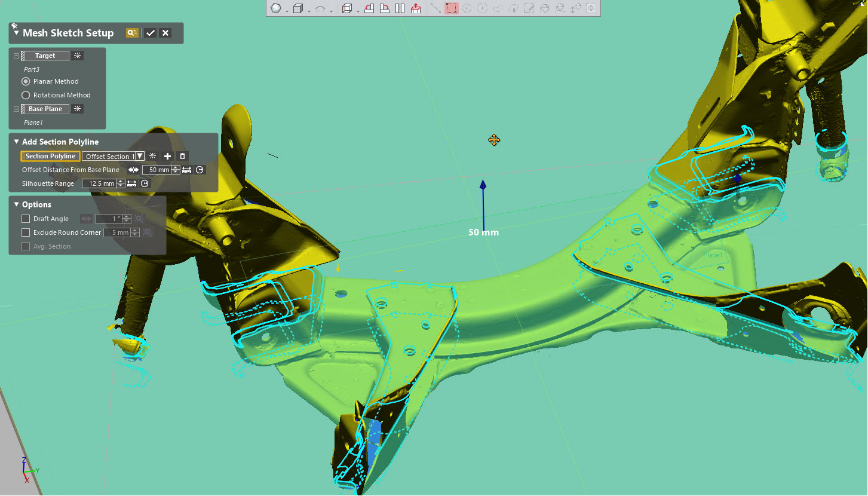Click the estimate clock icon beside Silhouette Range

(145, 183)
